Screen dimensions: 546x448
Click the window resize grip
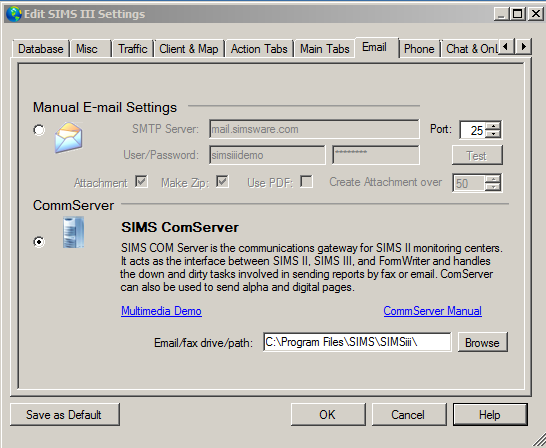[539, 439]
